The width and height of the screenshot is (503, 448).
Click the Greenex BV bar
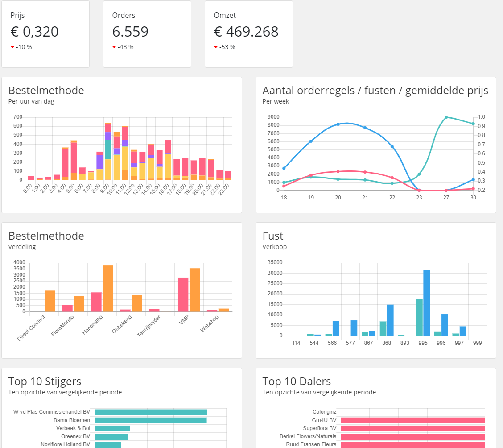click(x=111, y=436)
